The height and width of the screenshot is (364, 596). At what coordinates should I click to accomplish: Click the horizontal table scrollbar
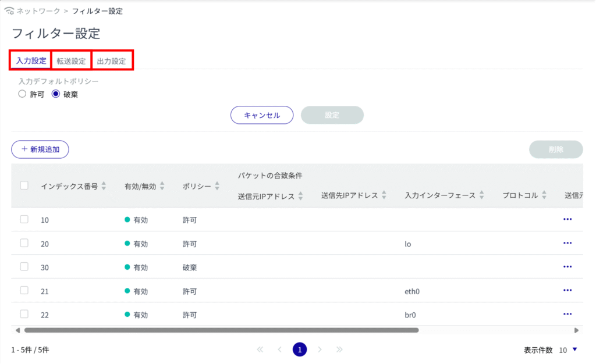[x=221, y=330]
